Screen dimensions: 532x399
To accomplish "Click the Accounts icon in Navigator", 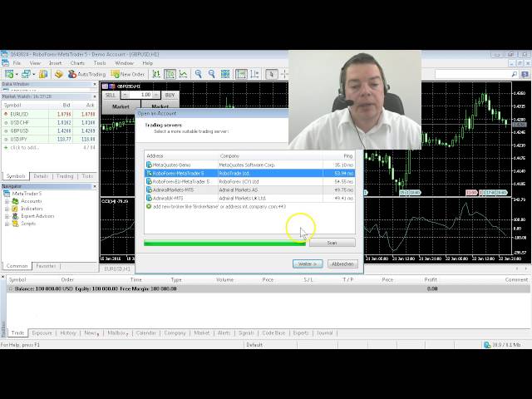I will (15, 201).
